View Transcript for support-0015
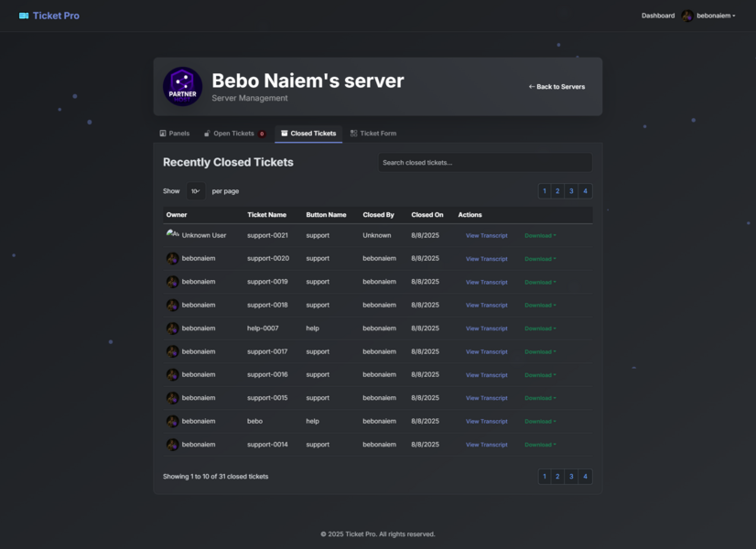 (x=487, y=398)
